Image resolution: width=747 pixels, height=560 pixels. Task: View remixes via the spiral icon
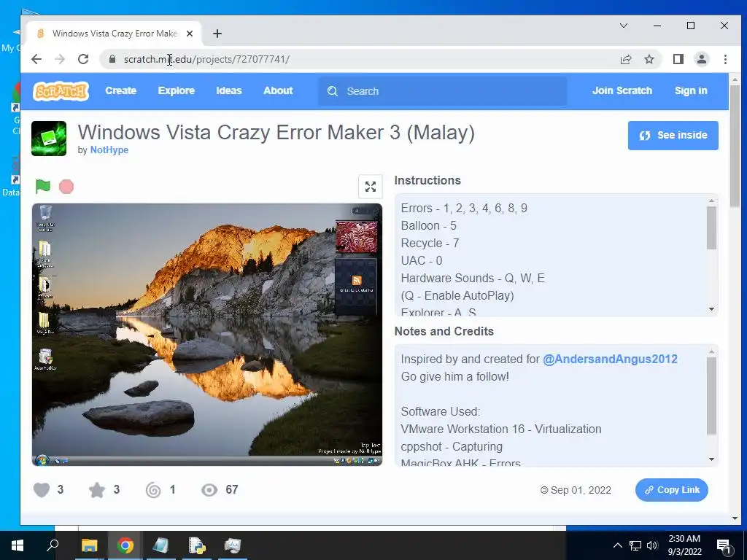[153, 490]
